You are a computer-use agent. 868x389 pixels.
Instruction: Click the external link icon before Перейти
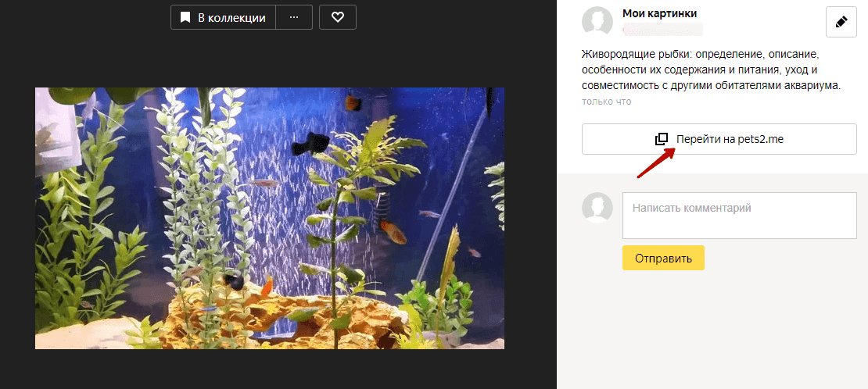pos(662,139)
